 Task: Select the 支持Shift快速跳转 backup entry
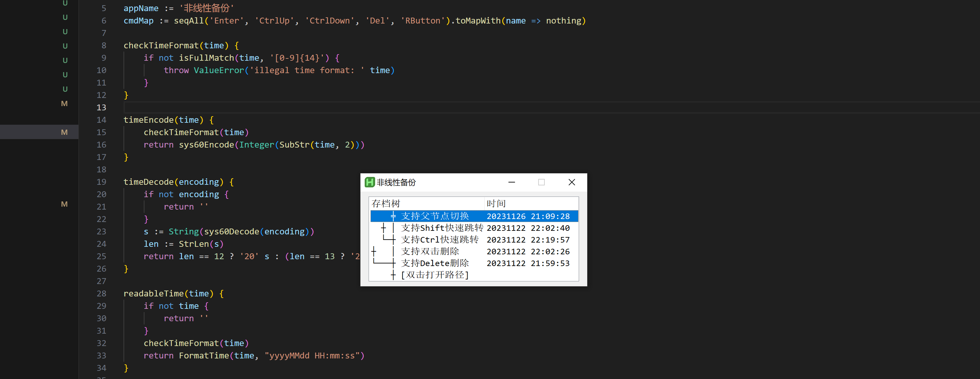click(x=442, y=228)
